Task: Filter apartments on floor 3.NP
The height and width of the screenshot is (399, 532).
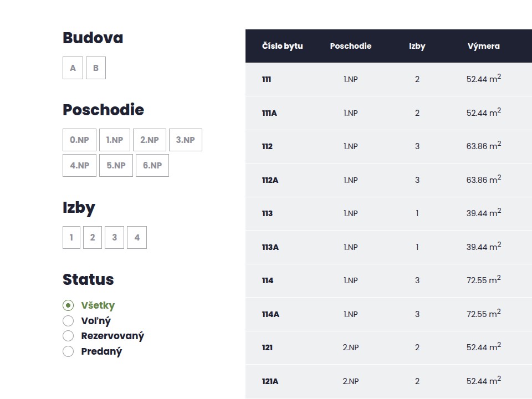Action: click(x=185, y=140)
